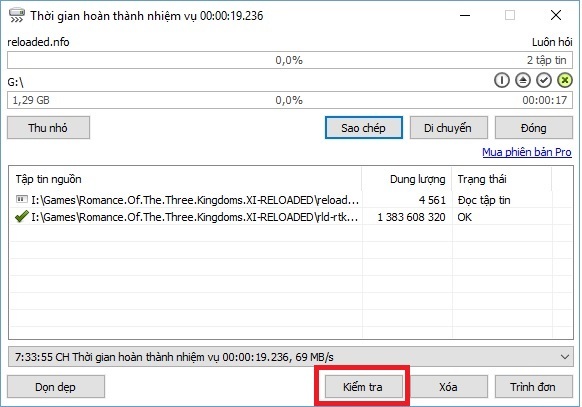This screenshot has height=407, width=582.
Task: Click the Kiểm tra button
Action: (x=363, y=387)
